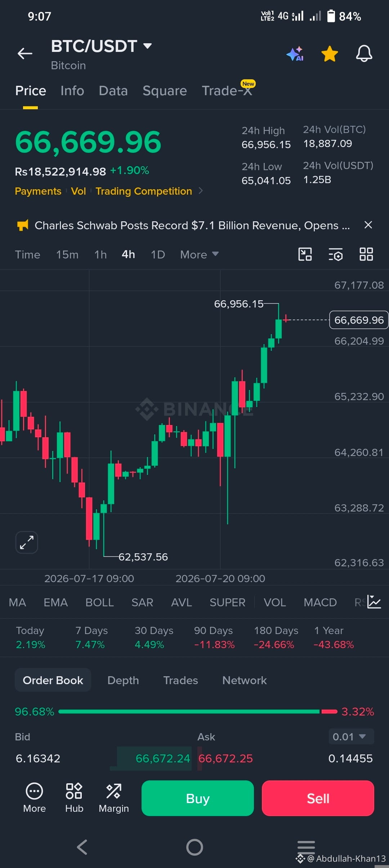
Task: Enable the MACD sub-indicator
Action: [320, 602]
